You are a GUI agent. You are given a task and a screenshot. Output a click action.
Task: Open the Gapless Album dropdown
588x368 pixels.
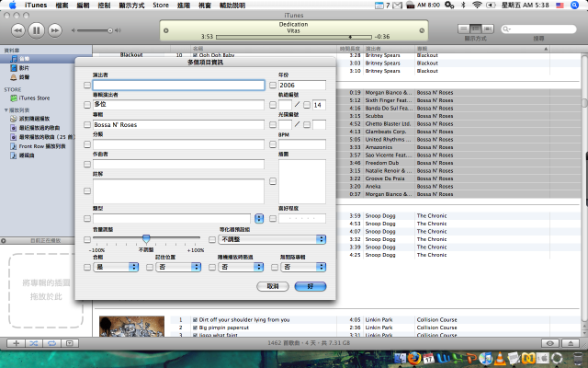coord(303,267)
